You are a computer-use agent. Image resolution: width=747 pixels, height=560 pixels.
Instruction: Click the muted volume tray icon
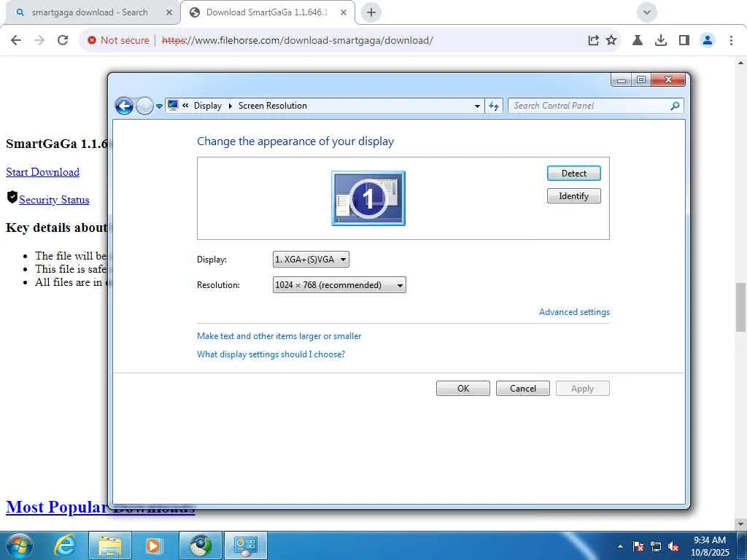(673, 547)
